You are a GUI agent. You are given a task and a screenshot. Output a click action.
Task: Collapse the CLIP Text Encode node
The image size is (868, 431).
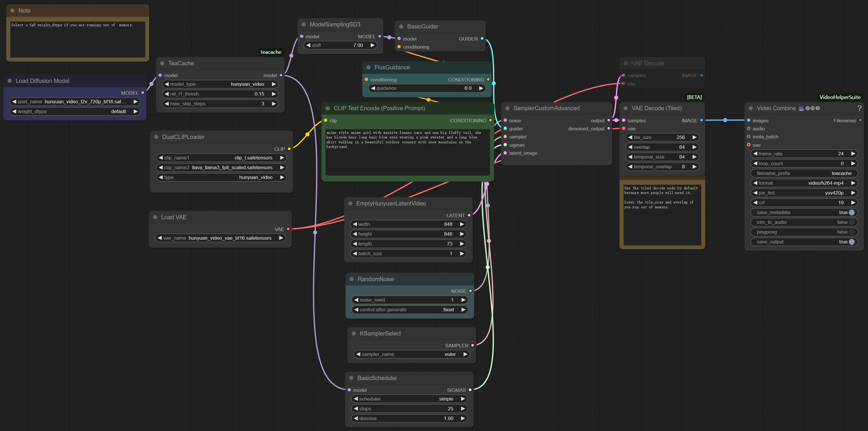(x=327, y=108)
